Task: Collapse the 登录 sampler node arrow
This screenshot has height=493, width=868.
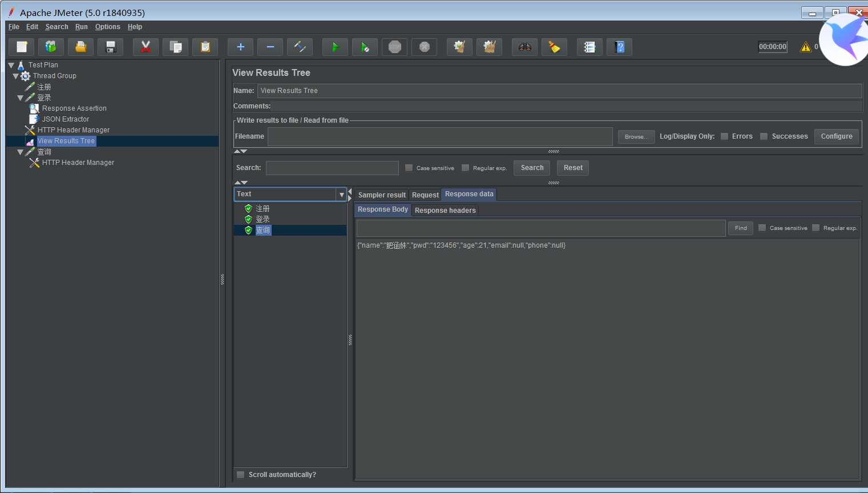Action: 20,98
